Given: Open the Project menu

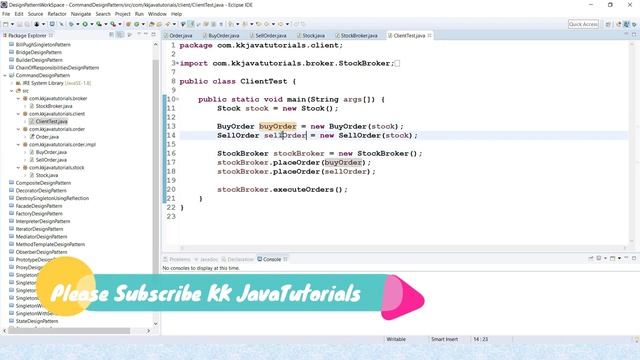Looking at the screenshot, I should pyautogui.click(x=122, y=14).
